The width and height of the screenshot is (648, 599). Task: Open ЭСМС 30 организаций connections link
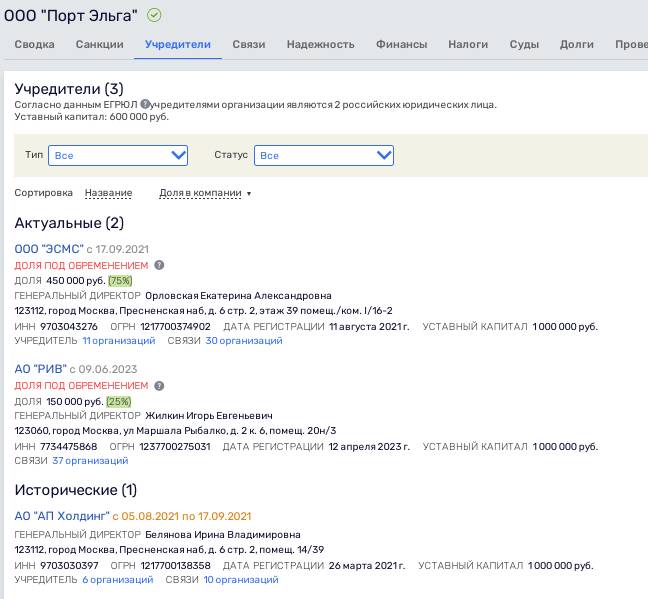tap(244, 341)
